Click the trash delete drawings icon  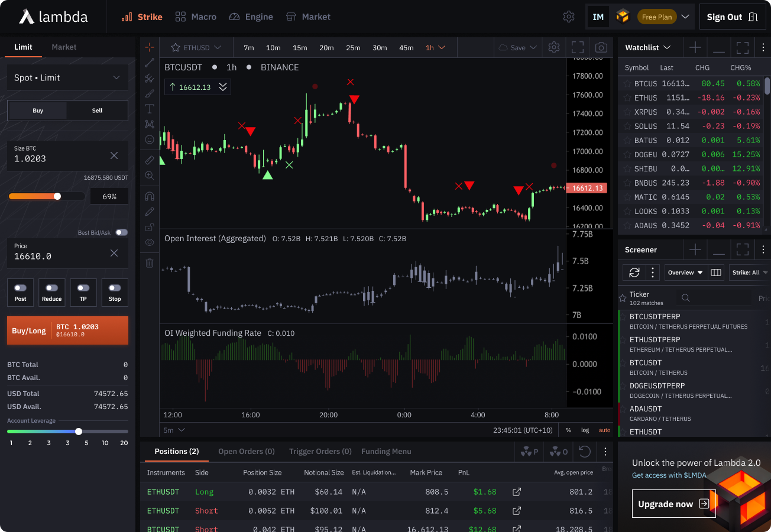[150, 263]
